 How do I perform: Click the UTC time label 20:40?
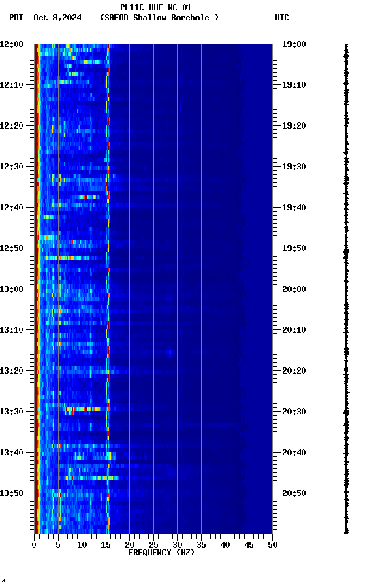click(294, 453)
